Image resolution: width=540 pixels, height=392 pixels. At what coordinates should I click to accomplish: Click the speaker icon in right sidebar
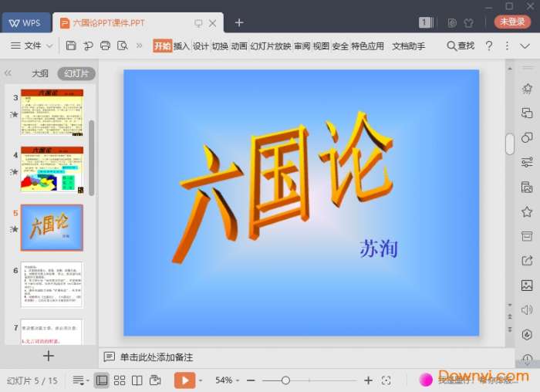click(x=527, y=310)
